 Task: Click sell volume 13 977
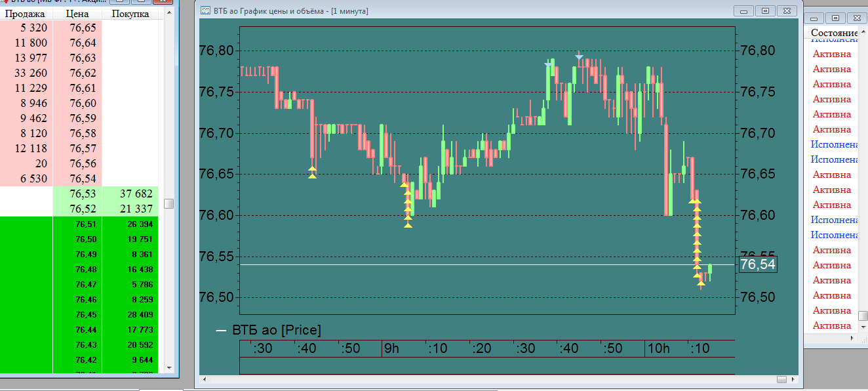point(31,58)
